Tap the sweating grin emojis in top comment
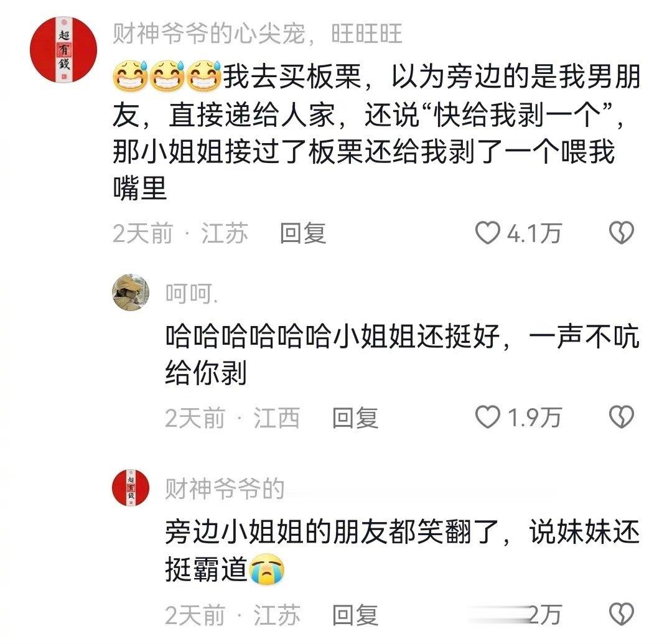The width and height of the screenshot is (672, 644). coord(167,77)
